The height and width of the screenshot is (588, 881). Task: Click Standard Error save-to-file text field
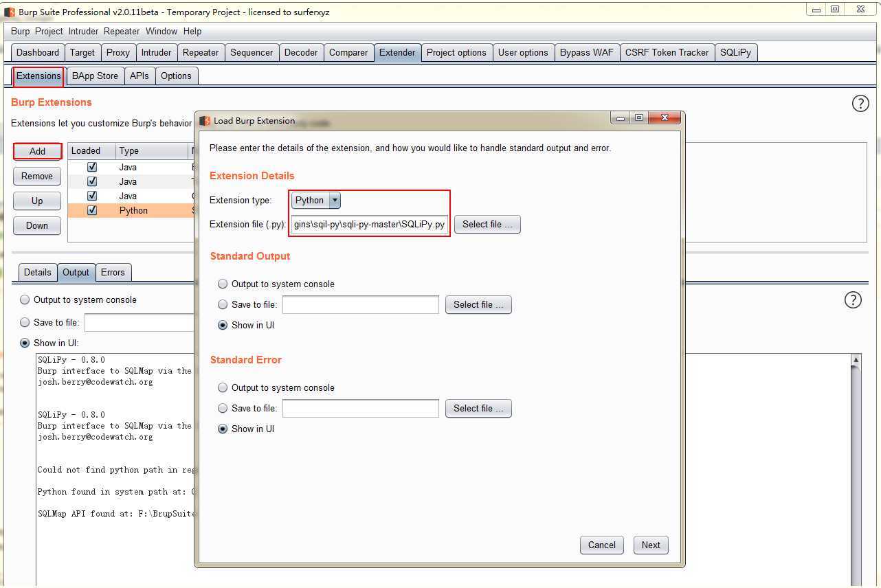pyautogui.click(x=361, y=408)
